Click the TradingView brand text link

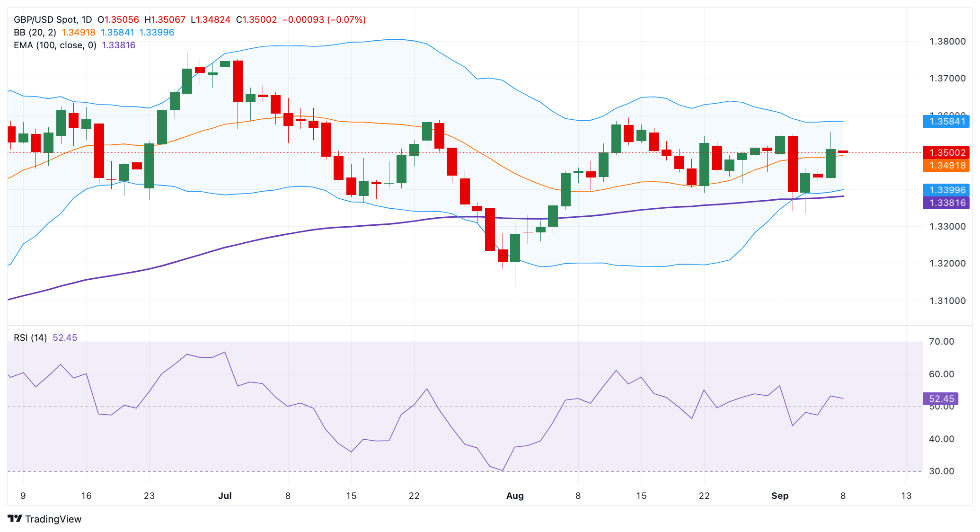coord(53,519)
